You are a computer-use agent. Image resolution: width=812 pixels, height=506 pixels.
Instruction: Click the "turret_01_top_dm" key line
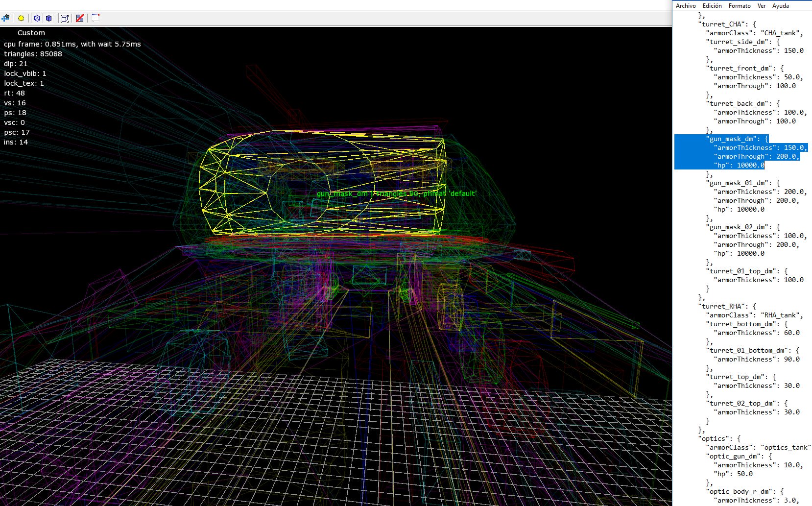click(747, 271)
